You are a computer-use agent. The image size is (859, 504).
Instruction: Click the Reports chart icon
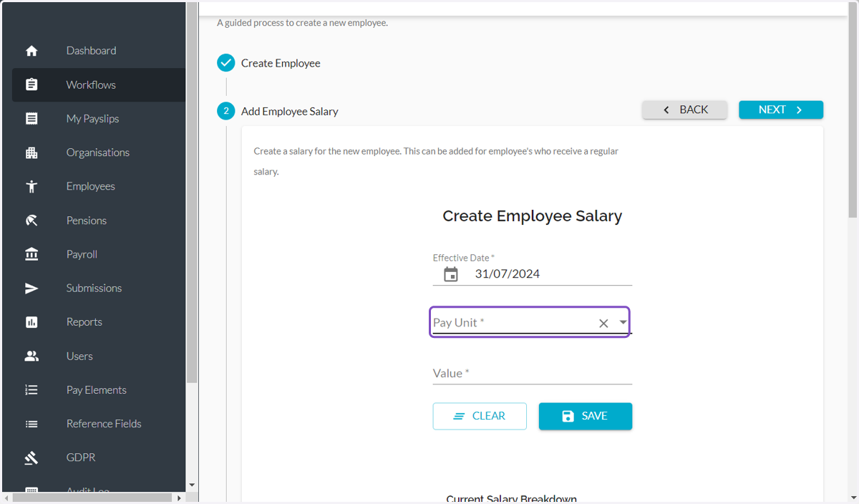(x=31, y=322)
